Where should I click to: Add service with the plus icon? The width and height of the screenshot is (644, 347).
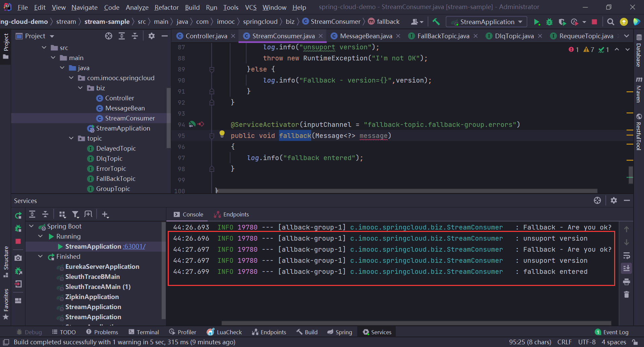pos(105,214)
